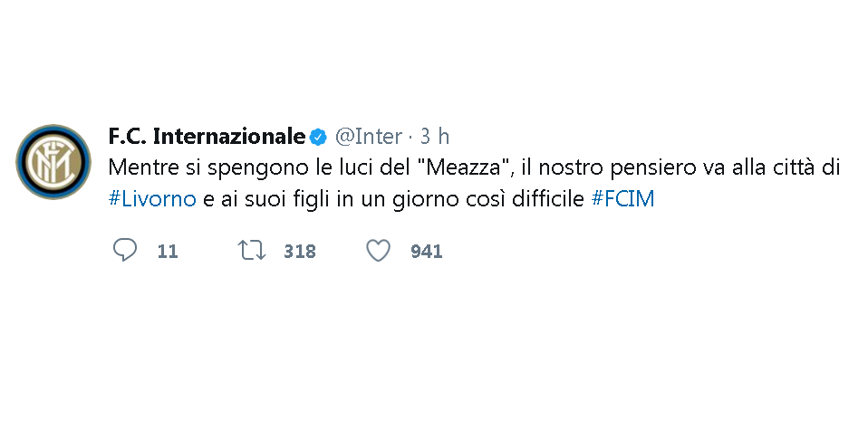The width and height of the screenshot is (868, 430).
Task: Open the @Inter handle link
Action: [x=369, y=136]
